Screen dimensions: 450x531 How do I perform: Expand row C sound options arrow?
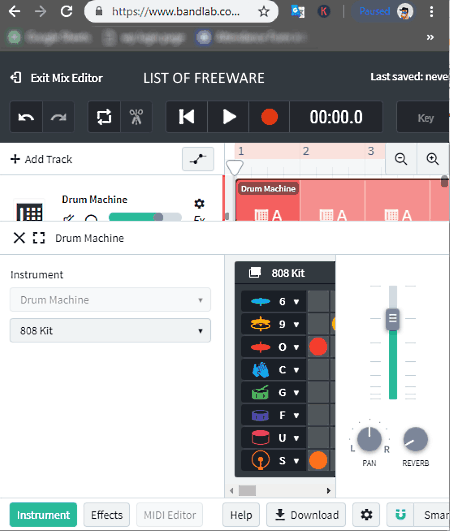point(297,370)
